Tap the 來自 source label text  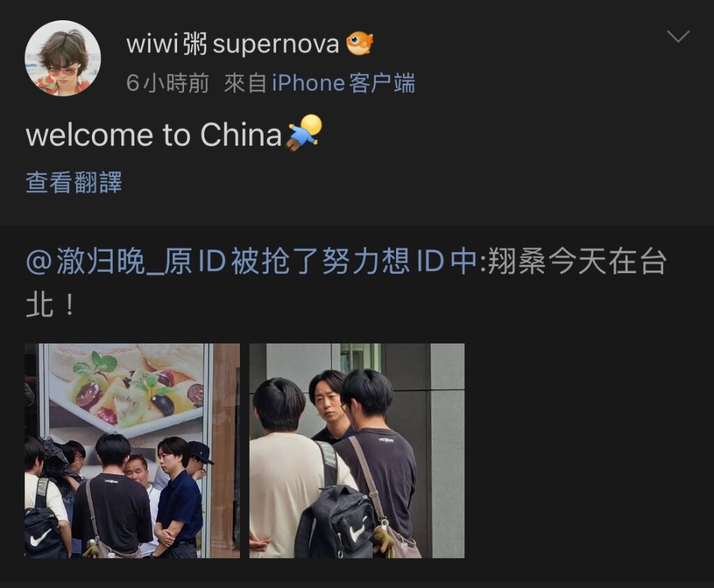tap(245, 84)
